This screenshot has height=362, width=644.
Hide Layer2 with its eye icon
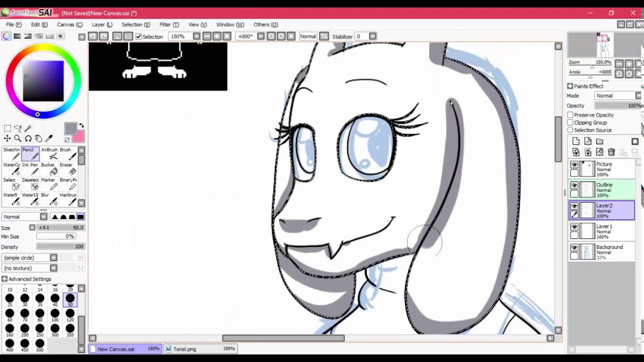(574, 206)
